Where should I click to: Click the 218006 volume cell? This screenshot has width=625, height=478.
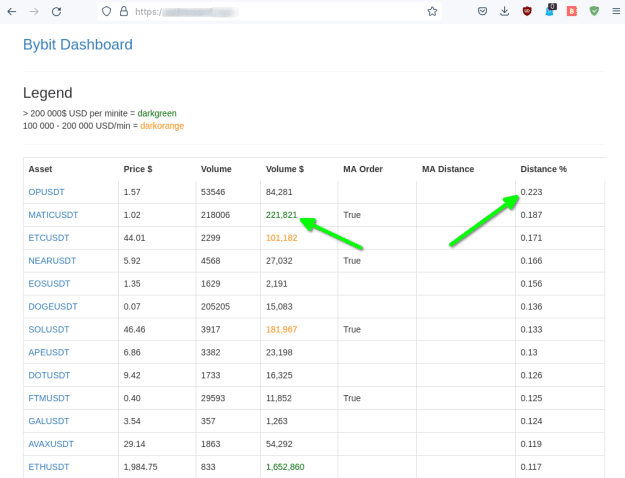click(x=215, y=215)
